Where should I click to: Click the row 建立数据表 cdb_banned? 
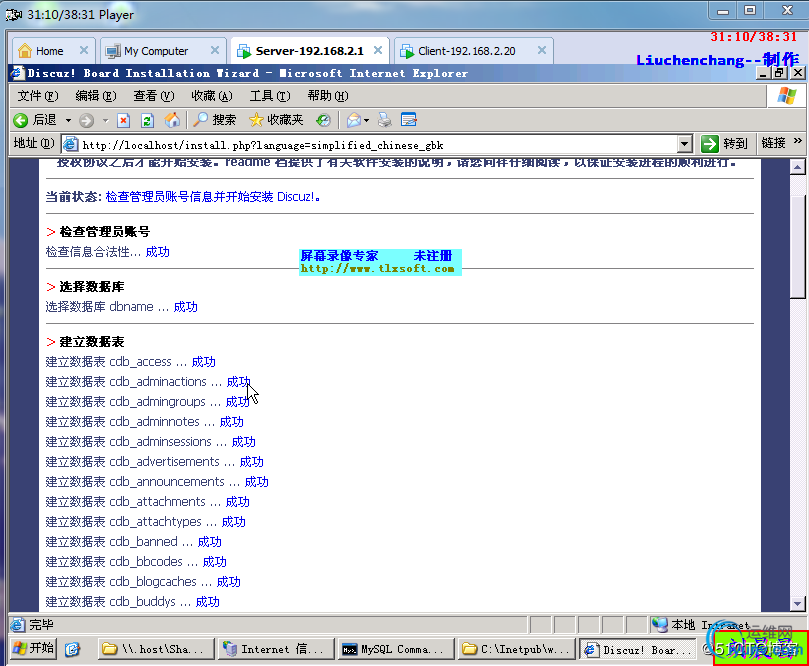(134, 542)
